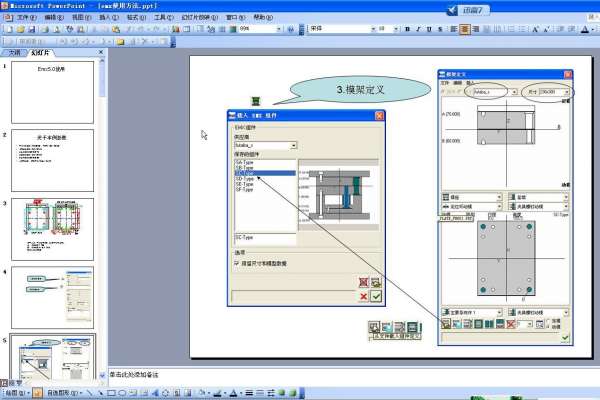Click the New presentation icon in toolbar
This screenshot has width=600, height=400.
click(9, 29)
